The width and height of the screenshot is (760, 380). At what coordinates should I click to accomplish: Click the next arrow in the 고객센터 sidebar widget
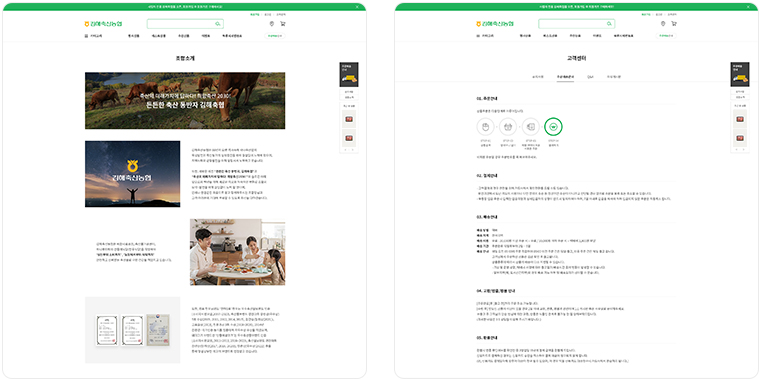click(x=744, y=150)
